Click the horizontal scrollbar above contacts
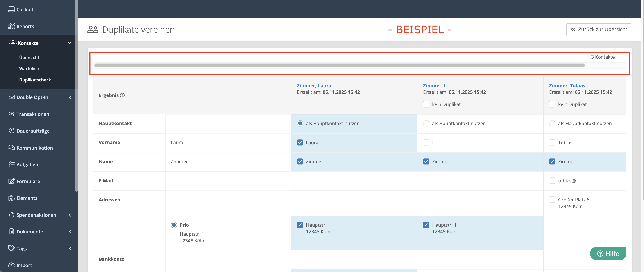This screenshot has width=644, height=272. point(339,65)
